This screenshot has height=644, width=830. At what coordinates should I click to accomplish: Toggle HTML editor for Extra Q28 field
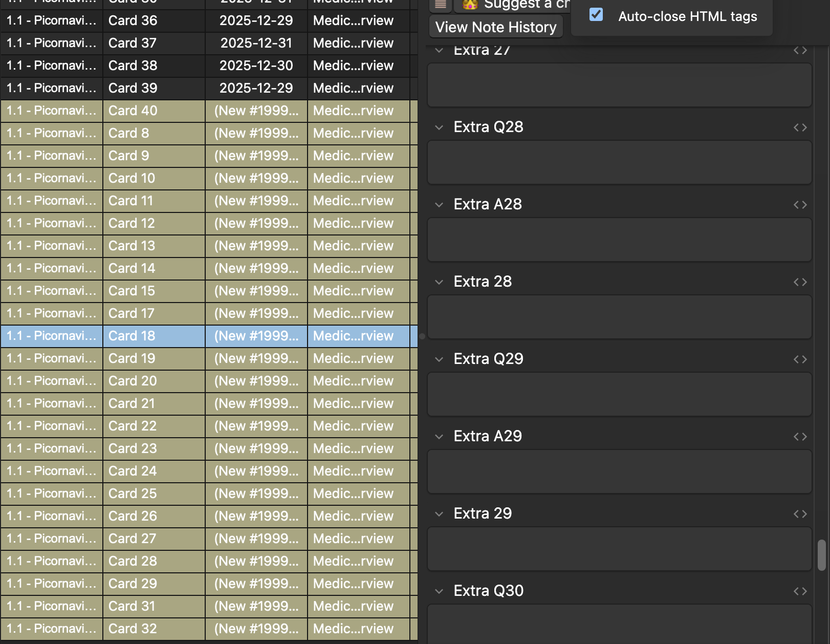point(800,127)
